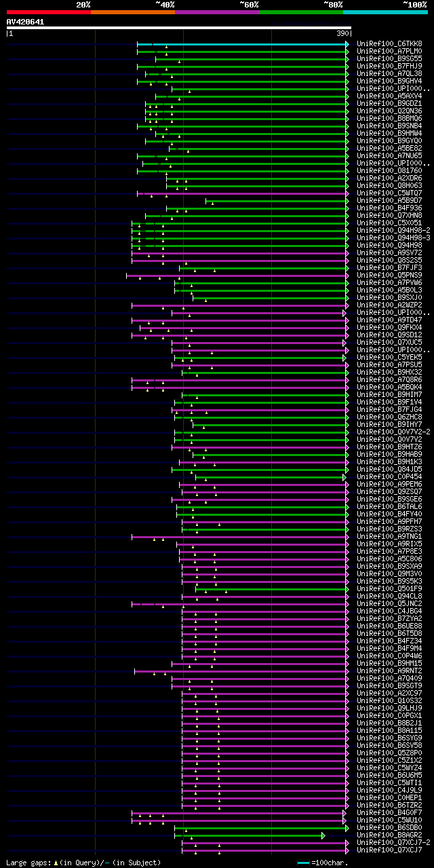
Task: Open hit UniRef100_B7FHJ9
Action: click(x=388, y=66)
